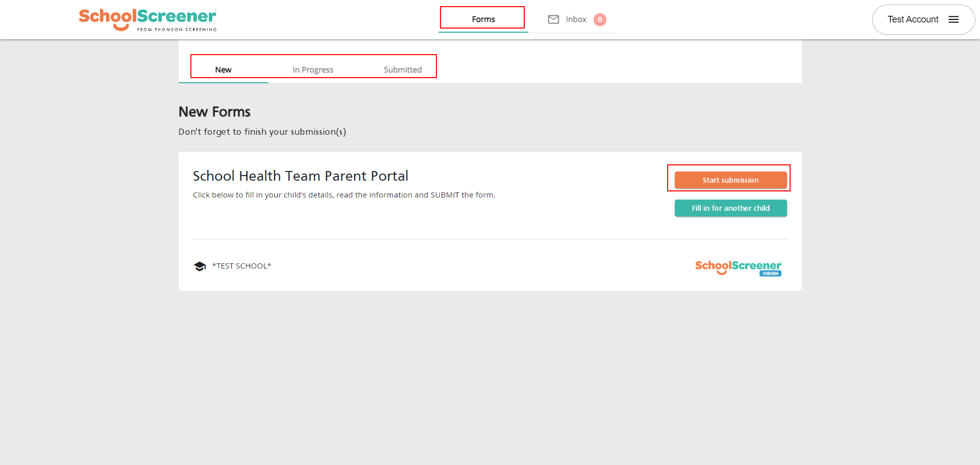The width and height of the screenshot is (980, 465).
Task: Click Fill in for another child
Action: [x=730, y=208]
